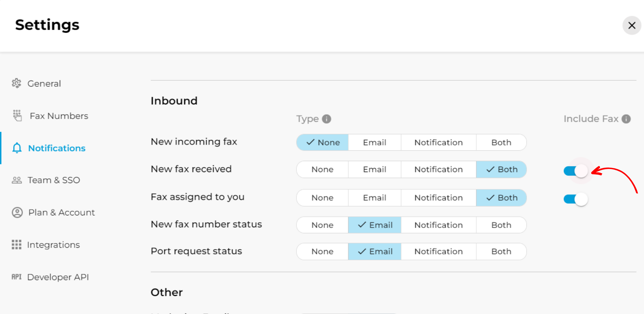Choose Both for Port request status
The image size is (644, 314).
[x=501, y=251]
